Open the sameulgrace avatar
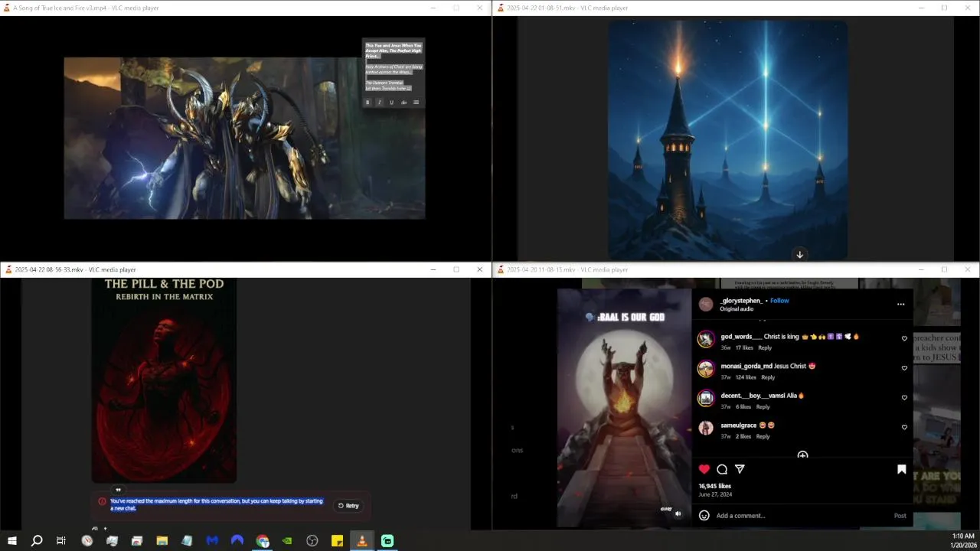Viewport: 980px width, 551px height. click(706, 428)
